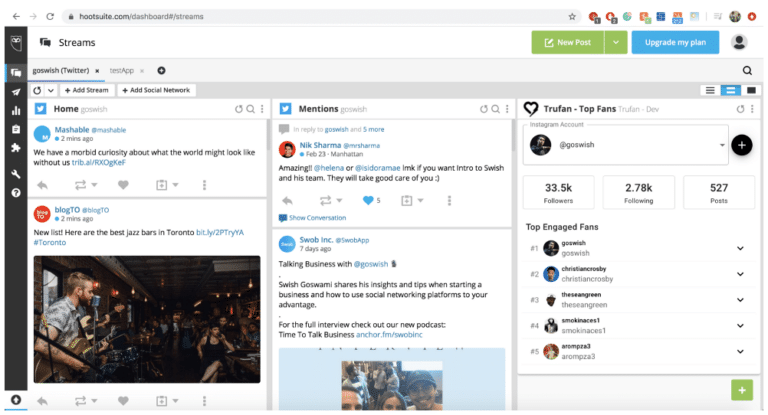The width and height of the screenshot is (768, 415).
Task: Expand fan #4 smokinaces1 details
Action: pyautogui.click(x=740, y=326)
